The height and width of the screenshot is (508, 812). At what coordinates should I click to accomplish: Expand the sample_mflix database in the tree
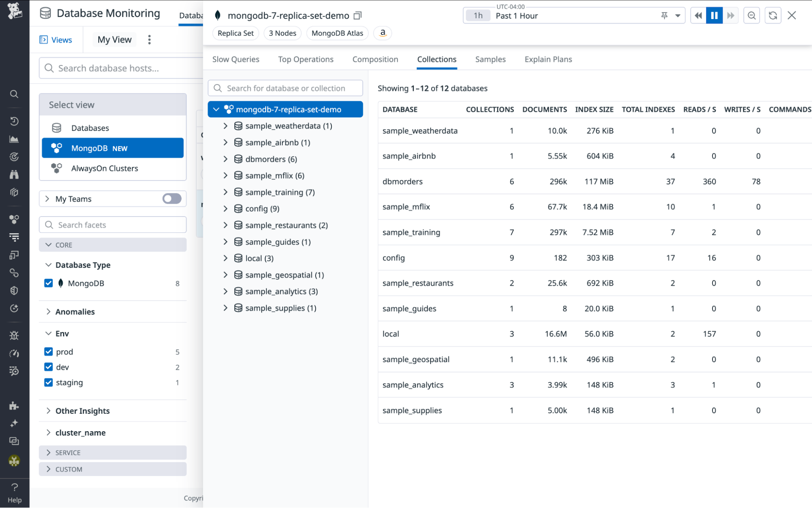(226, 175)
